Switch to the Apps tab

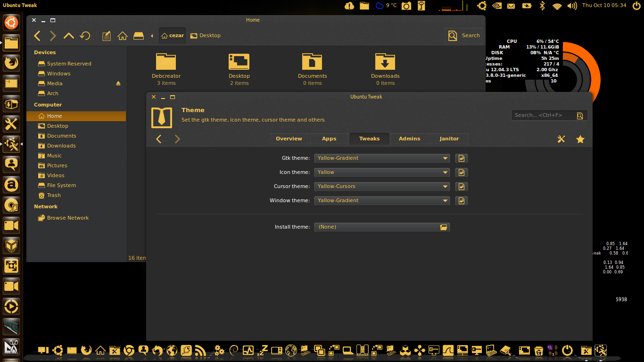pos(329,139)
